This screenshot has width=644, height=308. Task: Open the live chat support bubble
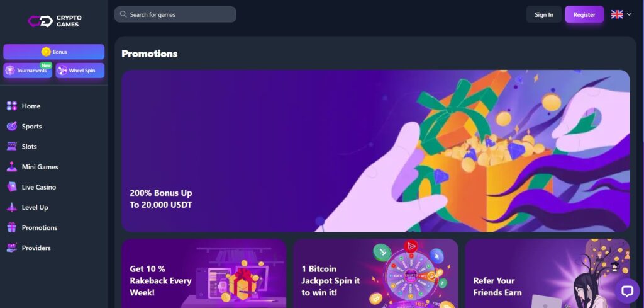(x=627, y=291)
